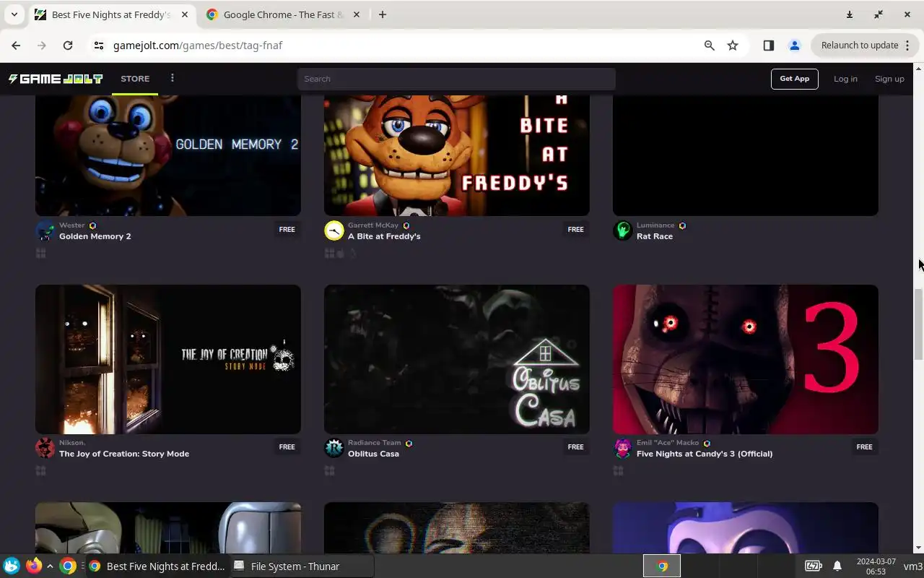View site information icon
The height and width of the screenshot is (578, 924).
99,45
